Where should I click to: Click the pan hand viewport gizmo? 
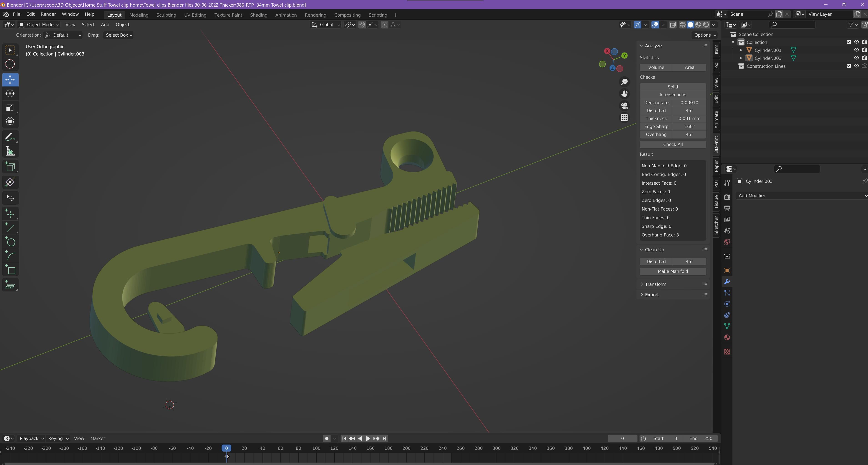click(624, 94)
